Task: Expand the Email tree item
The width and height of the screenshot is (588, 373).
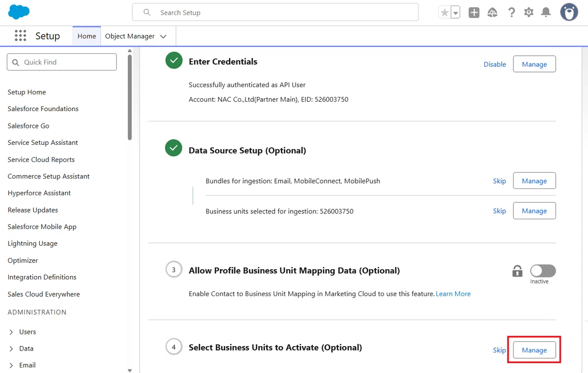Action: (x=11, y=365)
